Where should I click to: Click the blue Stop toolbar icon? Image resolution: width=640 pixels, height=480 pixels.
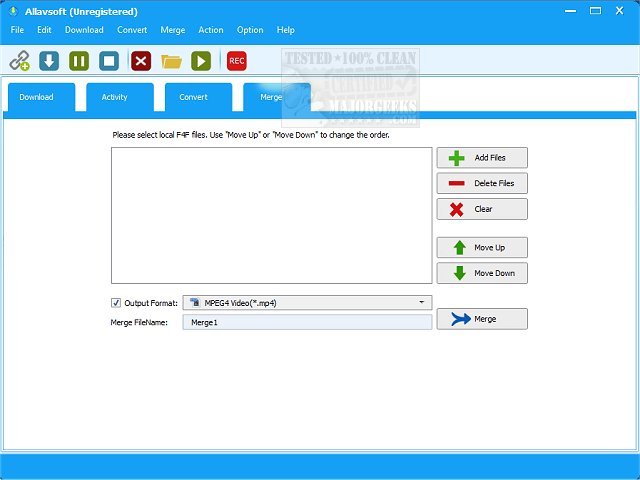[109, 61]
